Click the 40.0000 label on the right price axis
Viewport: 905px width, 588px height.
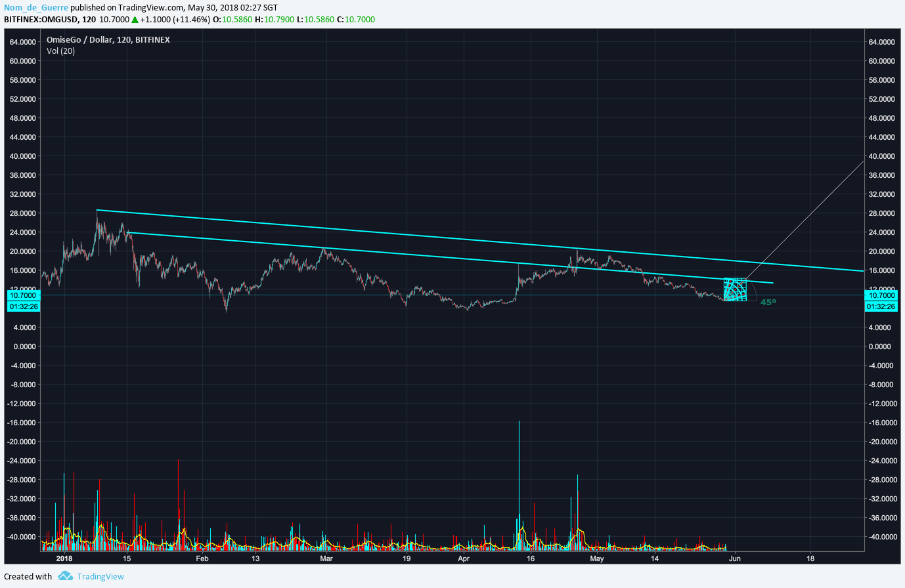tap(881, 156)
